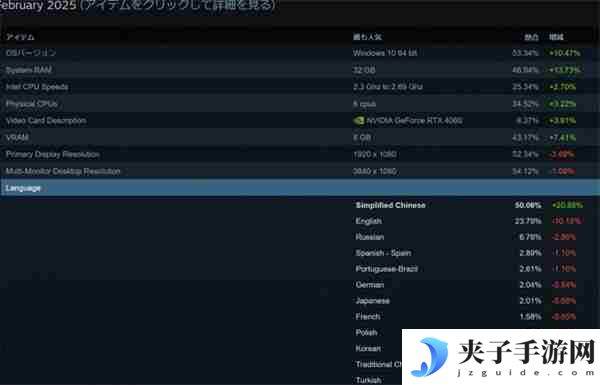Select the Portuguese-Brazil language entry

pyautogui.click(x=386, y=269)
